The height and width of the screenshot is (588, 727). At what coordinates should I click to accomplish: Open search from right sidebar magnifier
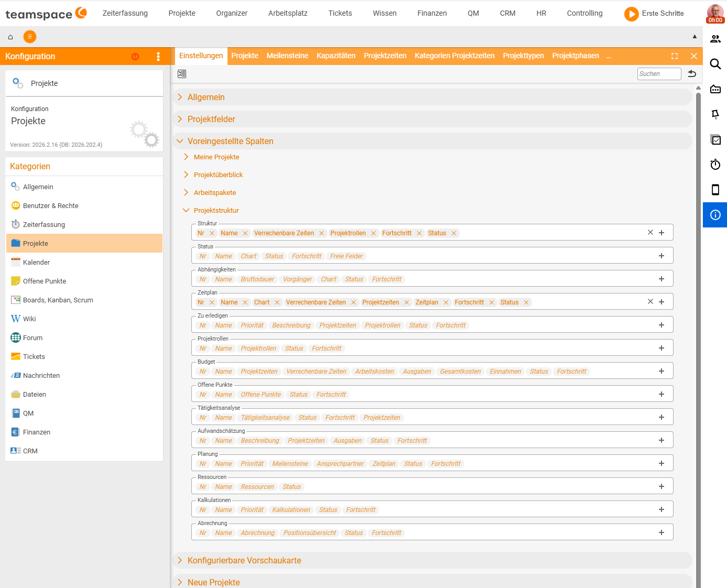(x=715, y=64)
